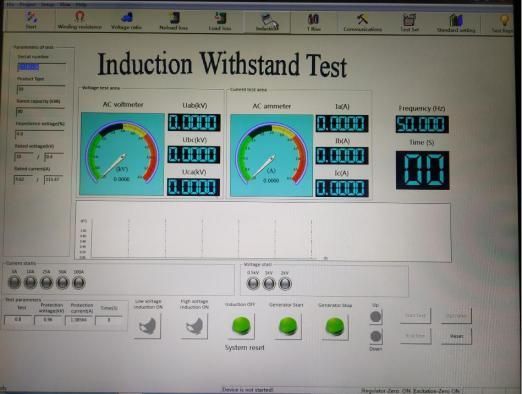This screenshot has width=522, height=394.
Task: Open the Voltage ratio test
Action: tap(126, 20)
